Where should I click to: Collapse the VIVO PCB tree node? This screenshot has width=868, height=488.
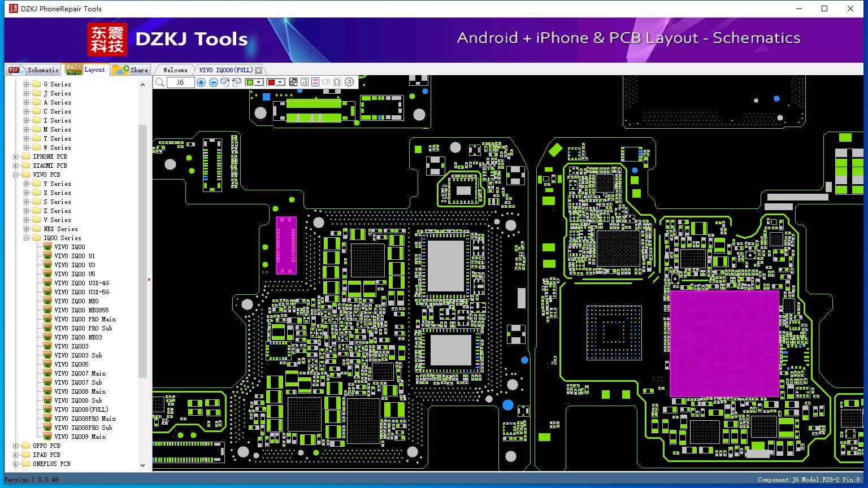point(15,175)
